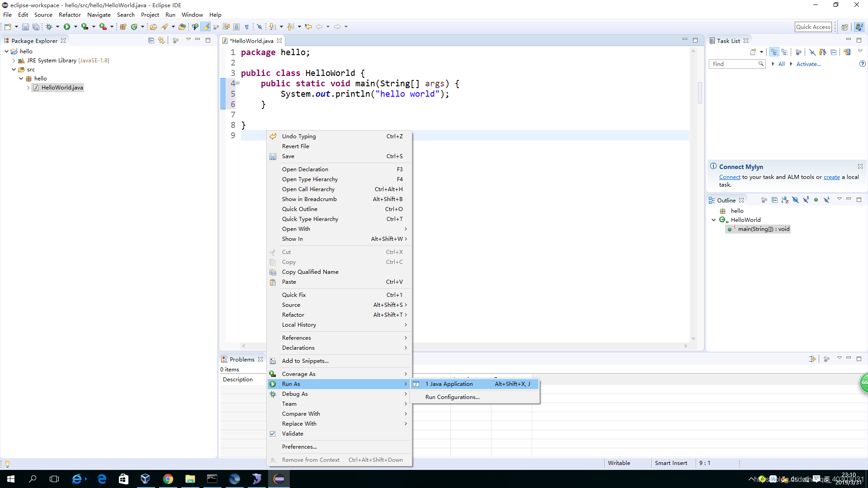
Task: Open Debug button dropdown arrow in toolbar
Action: (x=57, y=27)
